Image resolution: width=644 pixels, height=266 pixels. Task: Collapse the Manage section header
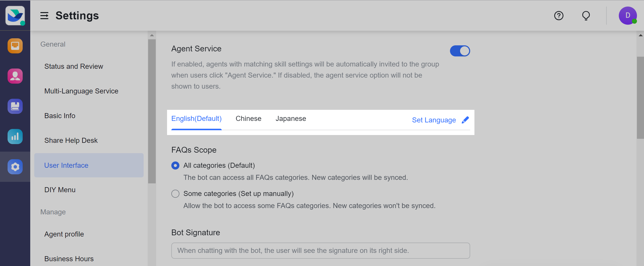[53, 212]
